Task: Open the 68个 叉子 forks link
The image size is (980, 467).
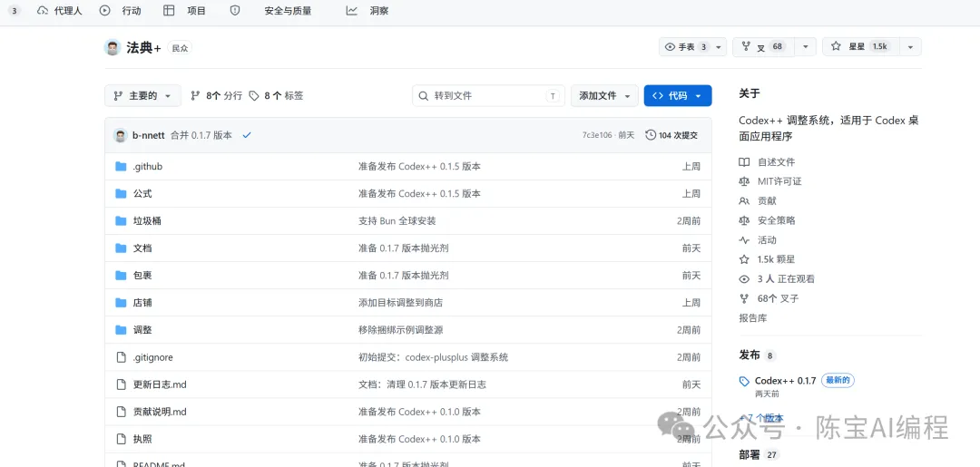Action: pos(769,298)
